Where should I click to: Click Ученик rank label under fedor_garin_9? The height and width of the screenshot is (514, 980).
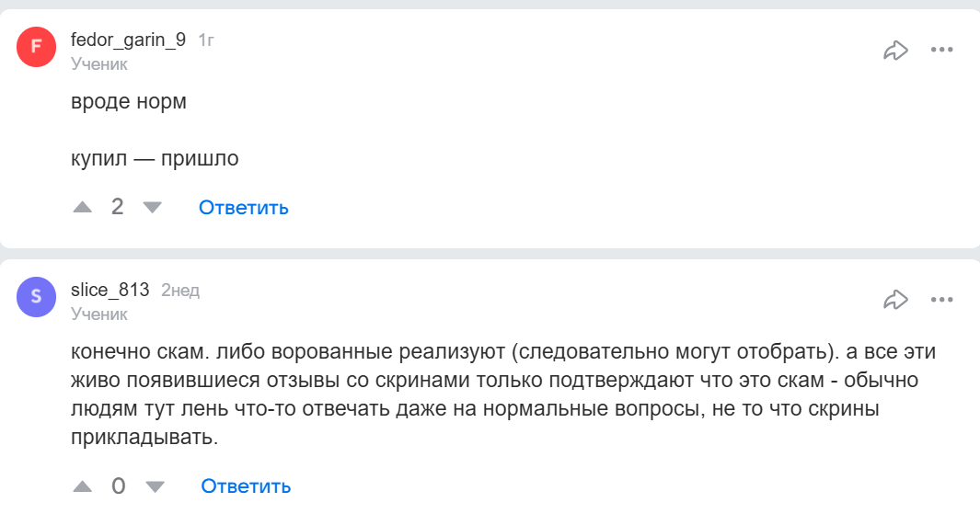point(99,63)
